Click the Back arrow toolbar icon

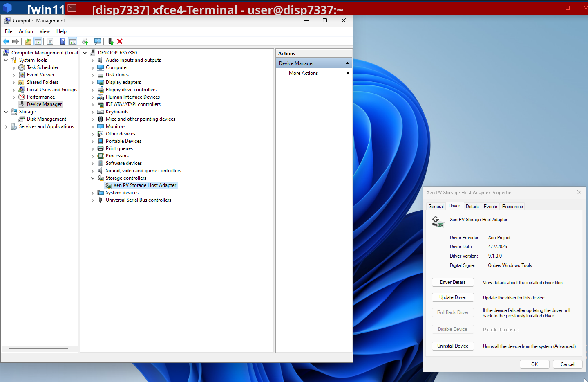6,41
